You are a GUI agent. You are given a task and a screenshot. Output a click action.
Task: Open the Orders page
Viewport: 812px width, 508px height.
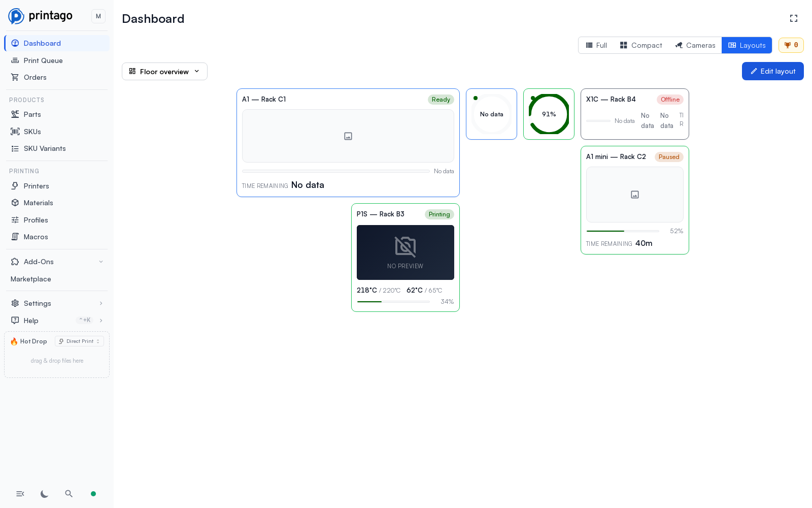tap(57, 77)
